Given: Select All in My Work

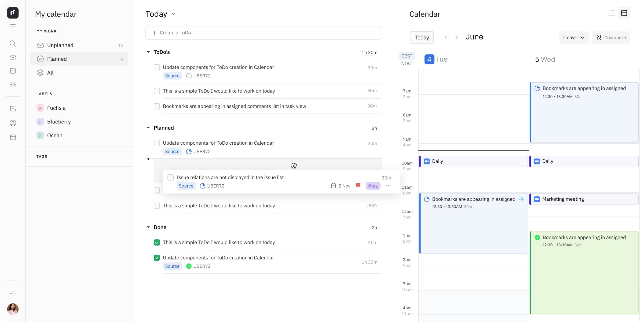Looking at the screenshot, I should coord(79,72).
